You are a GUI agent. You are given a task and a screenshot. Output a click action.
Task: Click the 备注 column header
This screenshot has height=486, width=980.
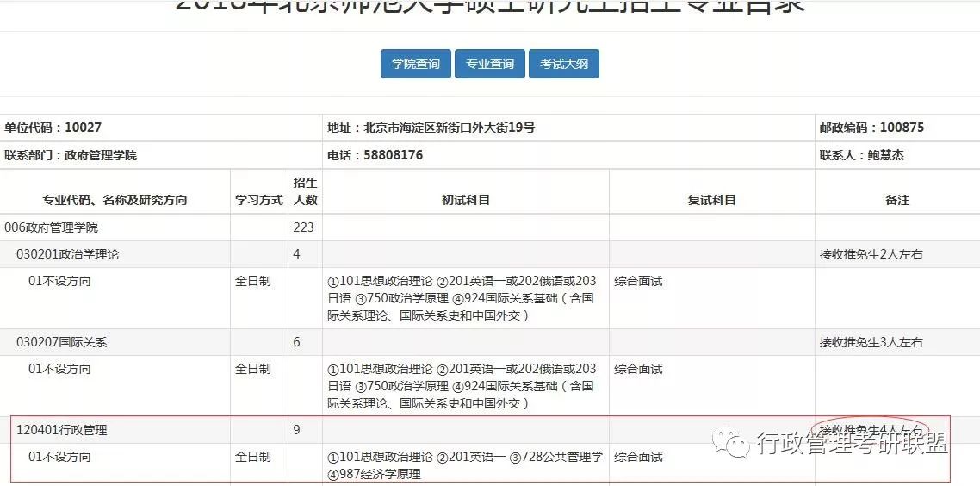[896, 200]
